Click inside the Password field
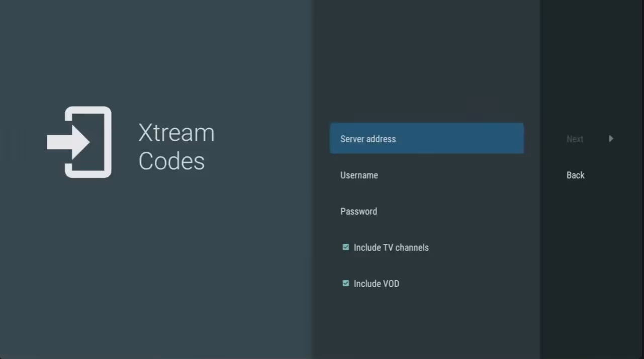 426,211
